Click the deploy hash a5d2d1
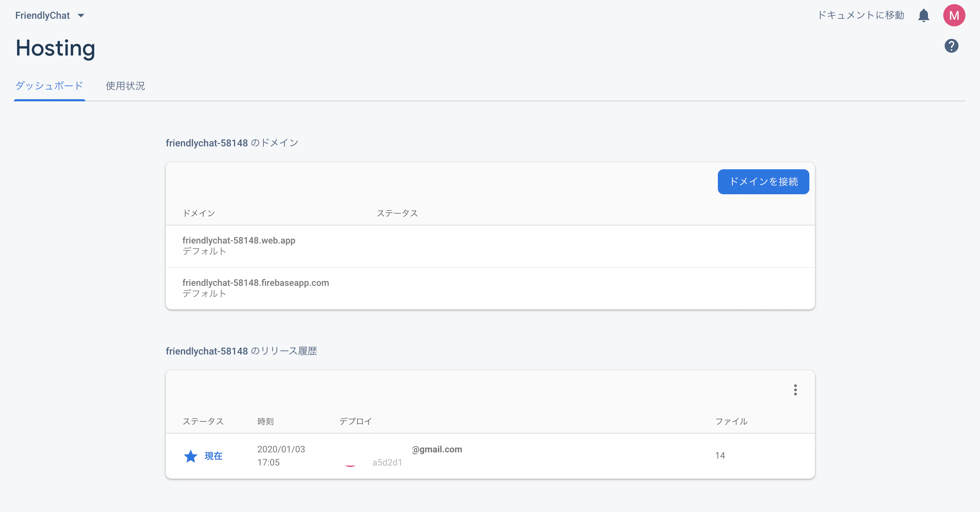This screenshot has height=512, width=980. click(387, 462)
